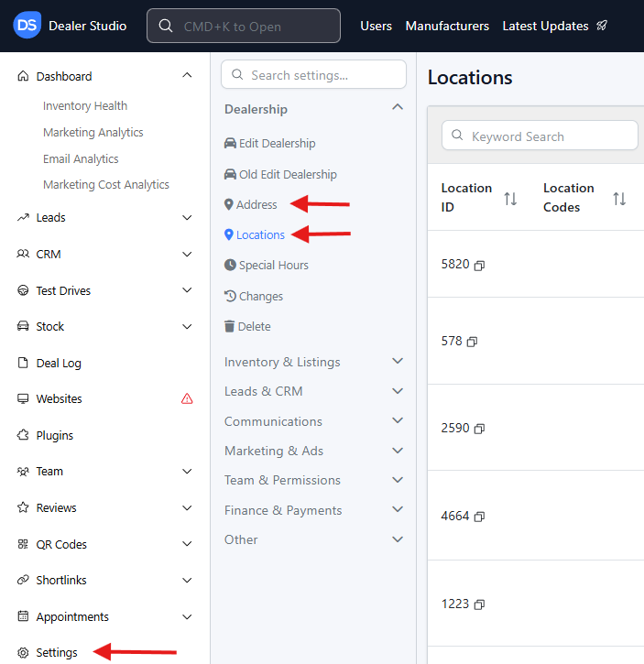
Task: Open the Users top menu
Action: pos(376,26)
